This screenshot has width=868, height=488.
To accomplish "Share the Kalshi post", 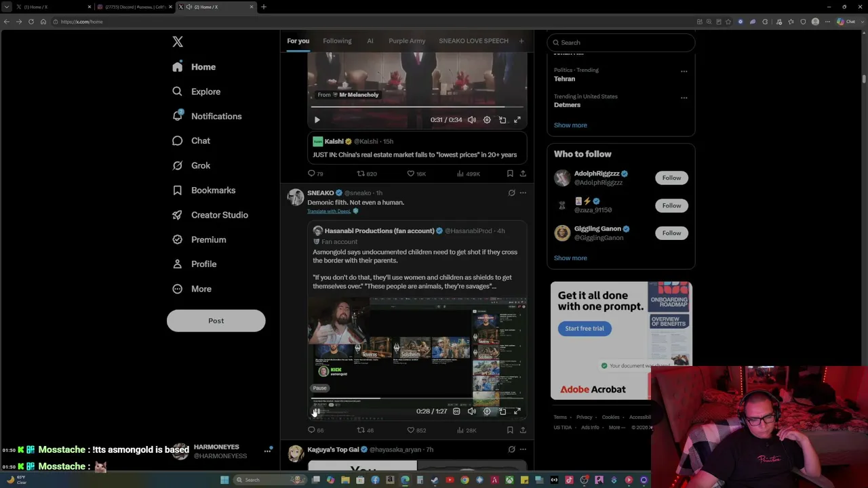I will (523, 174).
